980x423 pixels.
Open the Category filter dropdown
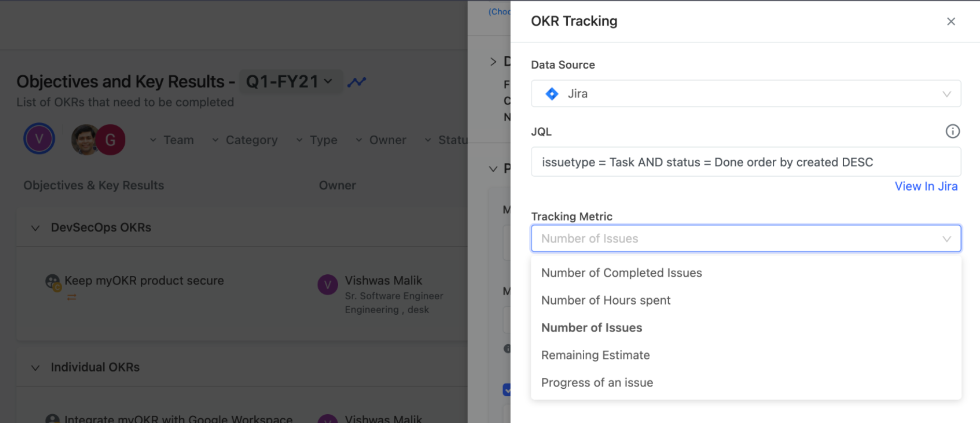[244, 140]
